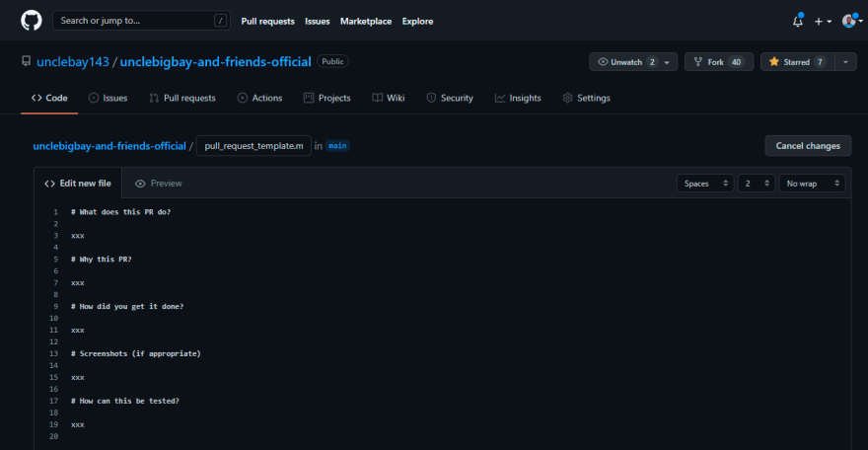Open the Spaces indent mode dropdown

(705, 184)
